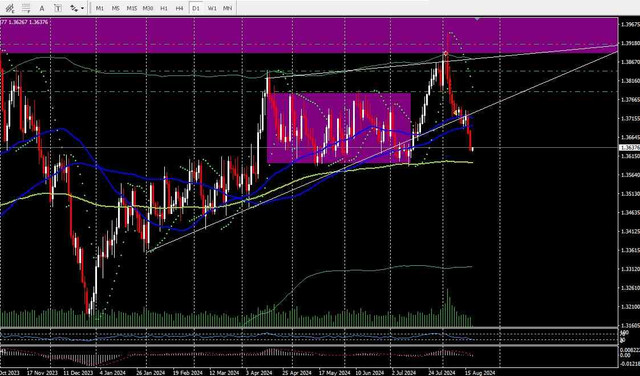The height and width of the screenshot is (376, 640).
Task: Switch to M5 timeframe
Action: (116, 8)
